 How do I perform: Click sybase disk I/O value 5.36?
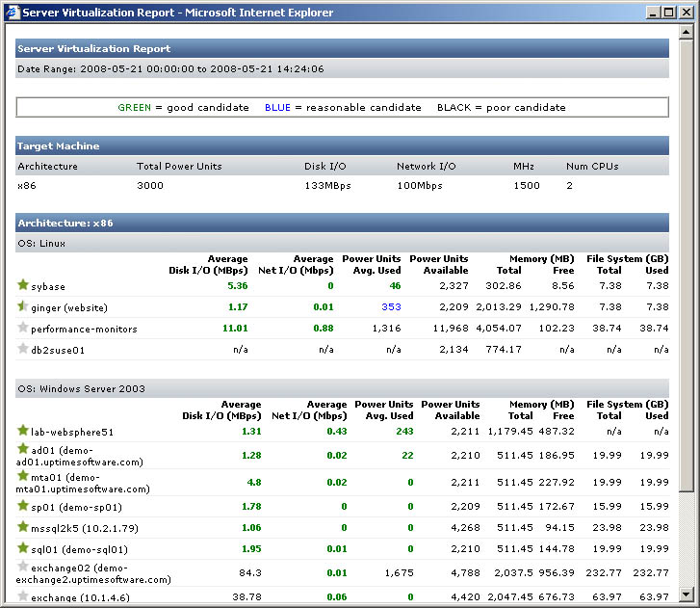(238, 286)
